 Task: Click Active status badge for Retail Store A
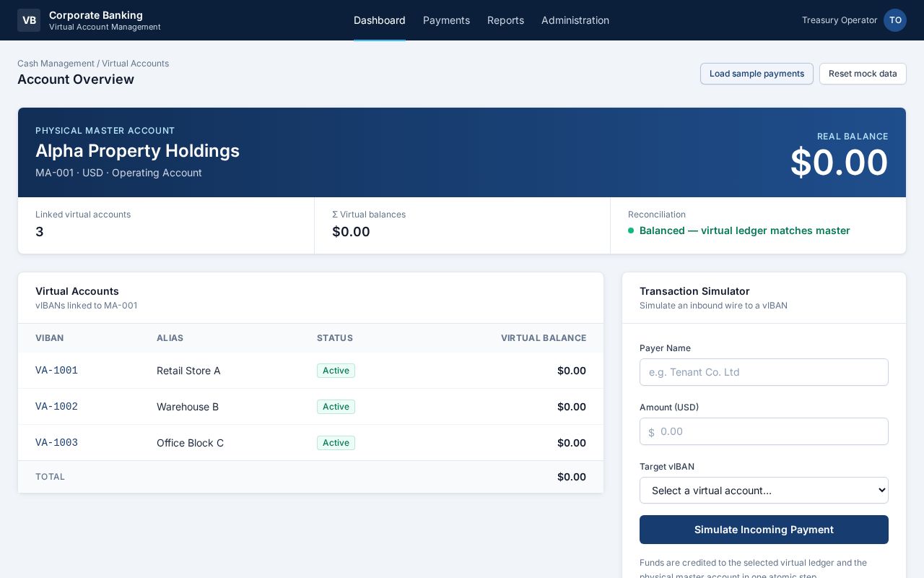click(x=336, y=371)
